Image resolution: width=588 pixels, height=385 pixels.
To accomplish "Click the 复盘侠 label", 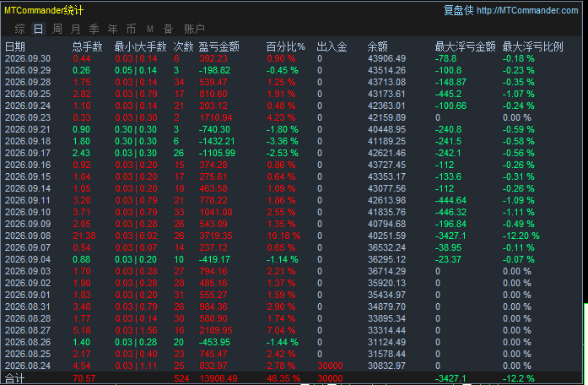I will 459,10.
